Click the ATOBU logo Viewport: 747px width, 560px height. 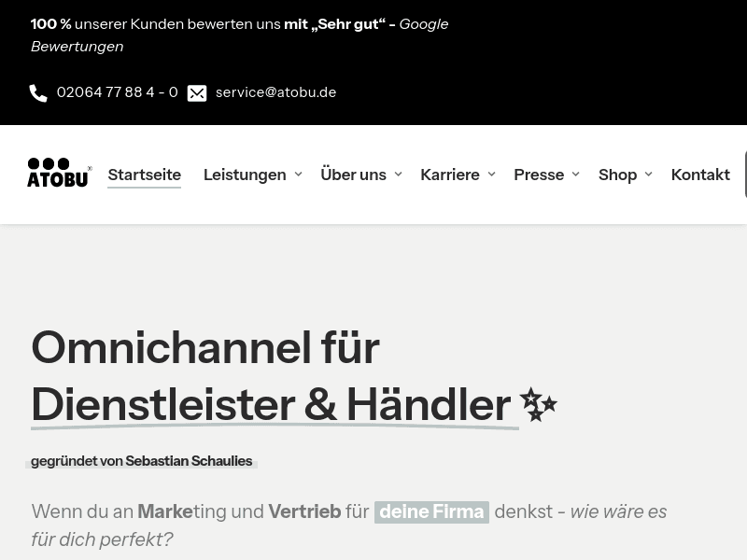pos(59,173)
